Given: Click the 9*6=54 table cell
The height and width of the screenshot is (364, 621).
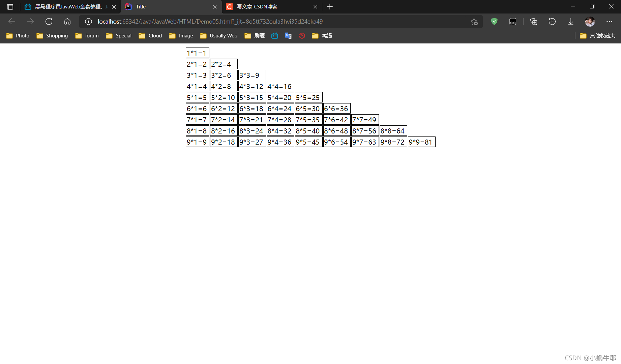Looking at the screenshot, I should click(337, 142).
